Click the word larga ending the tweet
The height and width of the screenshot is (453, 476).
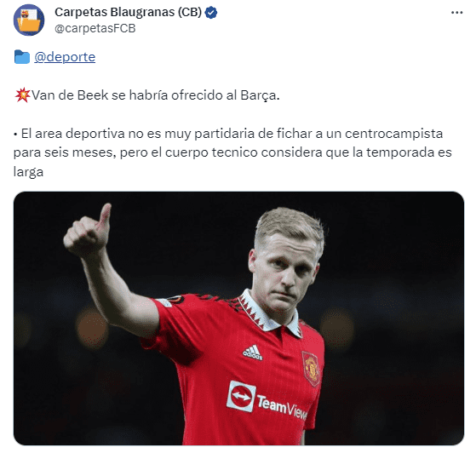[29, 172]
